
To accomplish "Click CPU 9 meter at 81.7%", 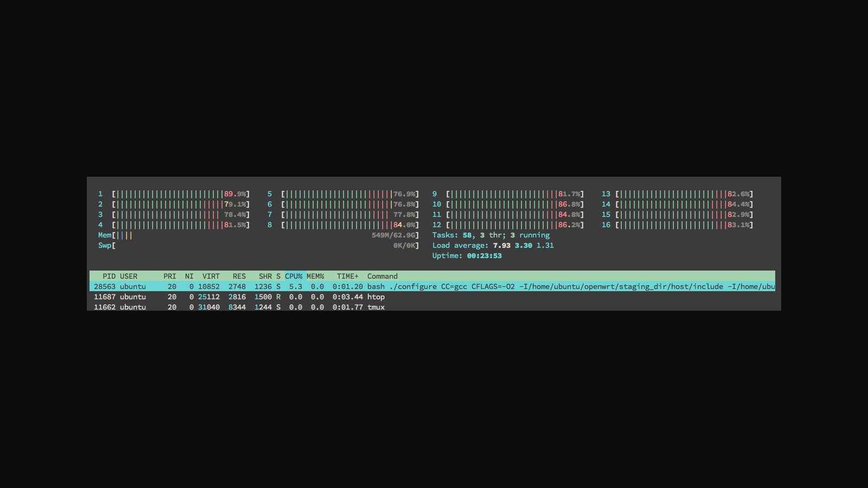I will pyautogui.click(x=508, y=194).
